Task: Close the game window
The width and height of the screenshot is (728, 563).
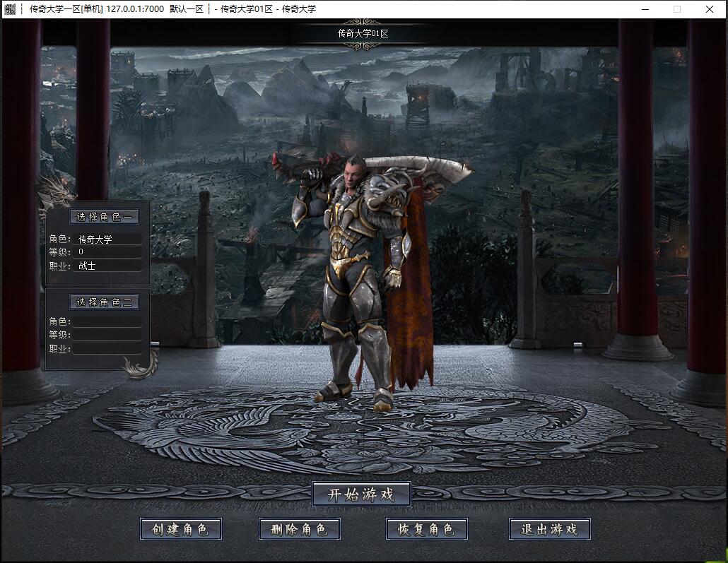Action: click(710, 9)
